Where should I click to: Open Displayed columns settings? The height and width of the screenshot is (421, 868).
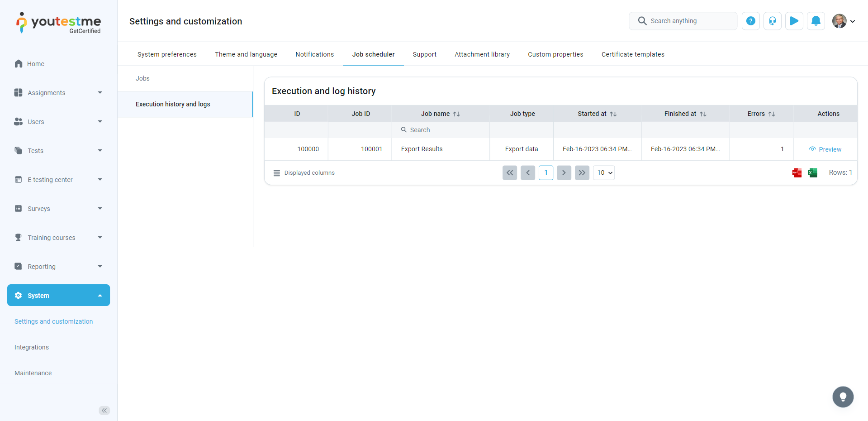pos(304,173)
